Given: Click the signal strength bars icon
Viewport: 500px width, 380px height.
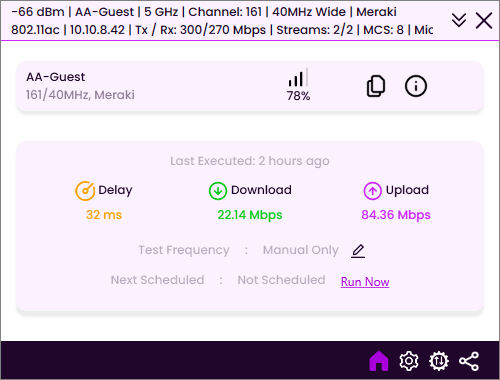Looking at the screenshot, I should 298,78.
